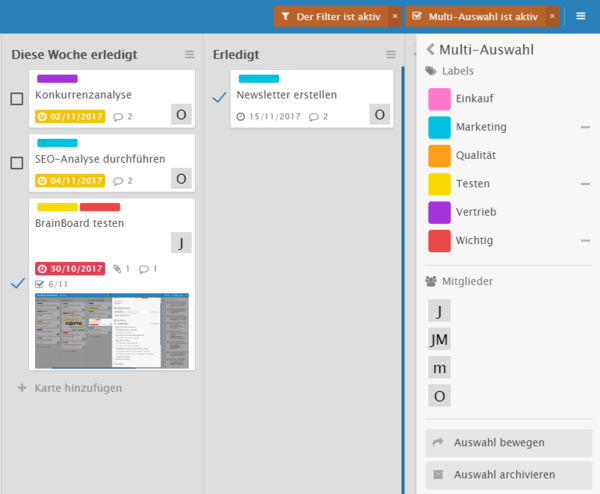Open the SEO-Analyse durchführen card title
This screenshot has width=600, height=494.
(x=100, y=159)
